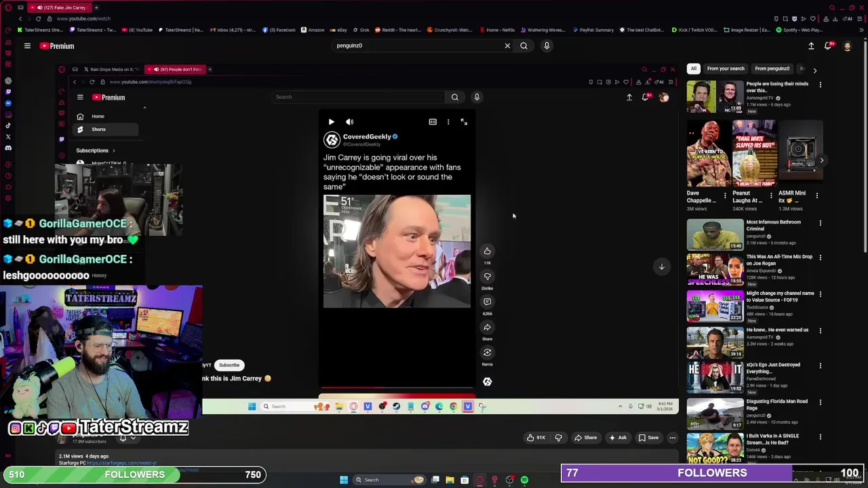Screen dimensions: 868x488
Task: Expand Subscriptions in embedded sidebar
Action: click(96, 150)
